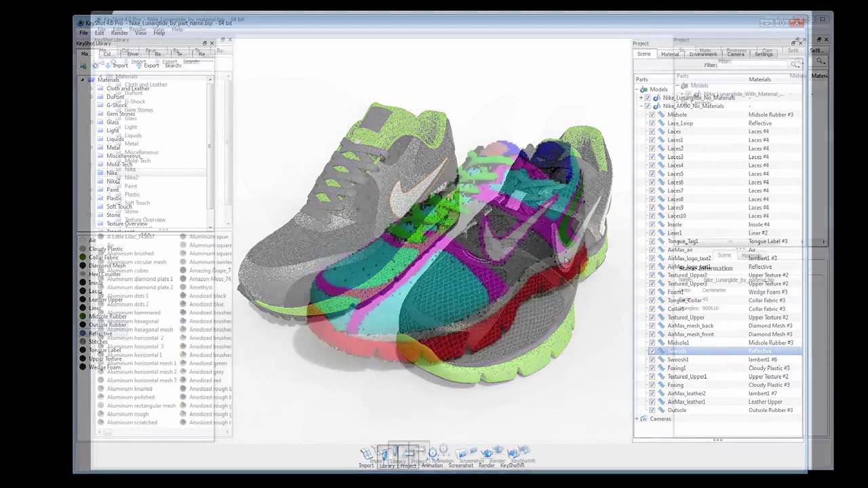Open the View menu

140,33
